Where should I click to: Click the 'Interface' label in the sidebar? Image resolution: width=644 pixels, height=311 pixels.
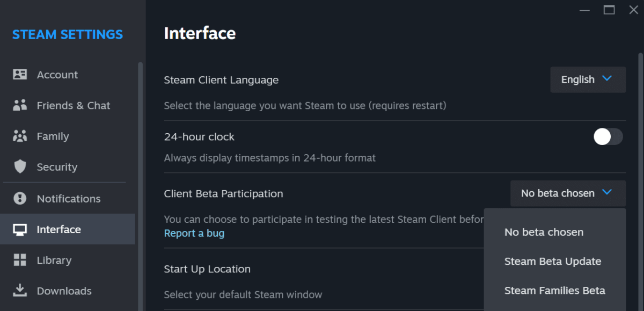(58, 229)
